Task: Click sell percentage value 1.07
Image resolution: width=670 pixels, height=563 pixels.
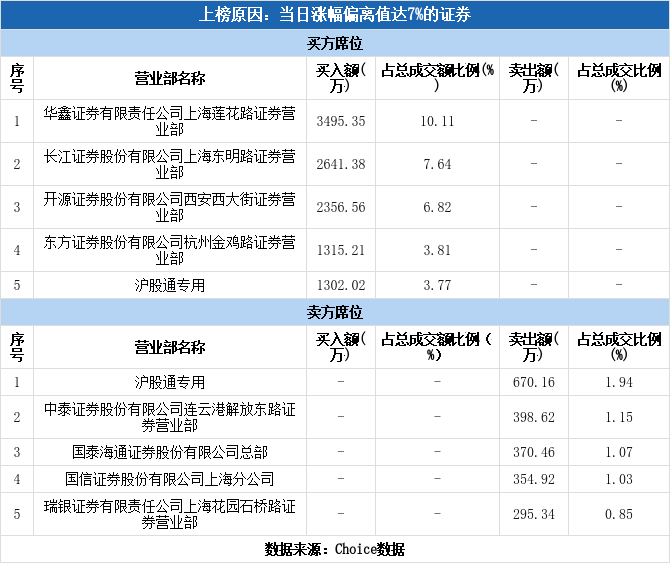Action: pyautogui.click(x=619, y=452)
